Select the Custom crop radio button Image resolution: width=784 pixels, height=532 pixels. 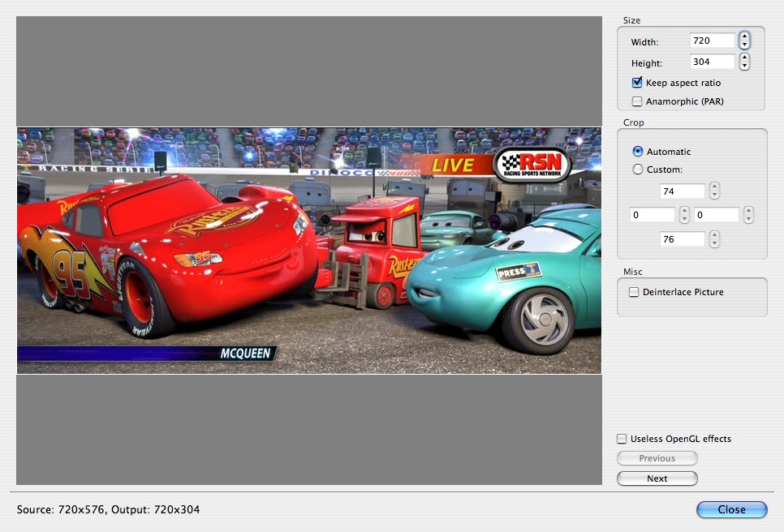coord(637,169)
